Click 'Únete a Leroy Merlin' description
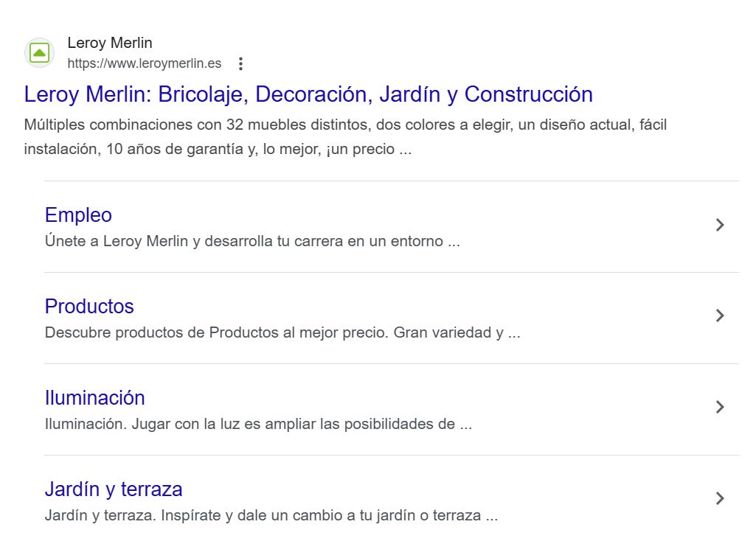Image resolution: width=756 pixels, height=544 pixels. (x=252, y=241)
